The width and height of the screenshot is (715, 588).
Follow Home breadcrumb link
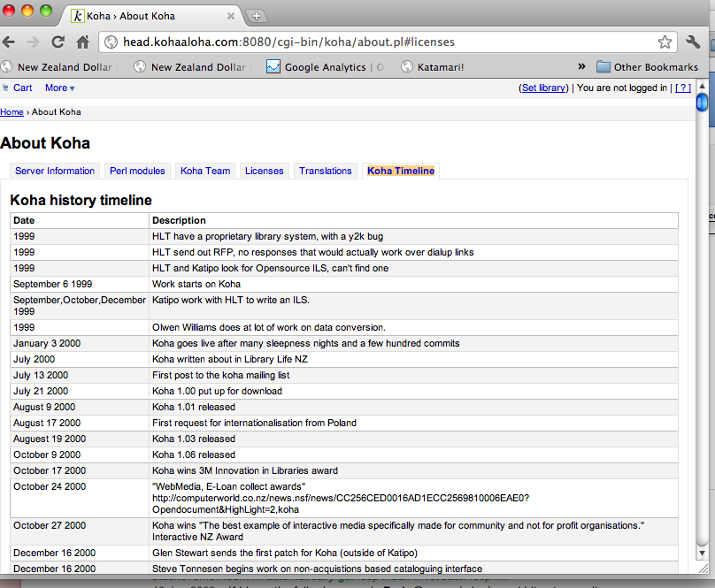[12, 112]
